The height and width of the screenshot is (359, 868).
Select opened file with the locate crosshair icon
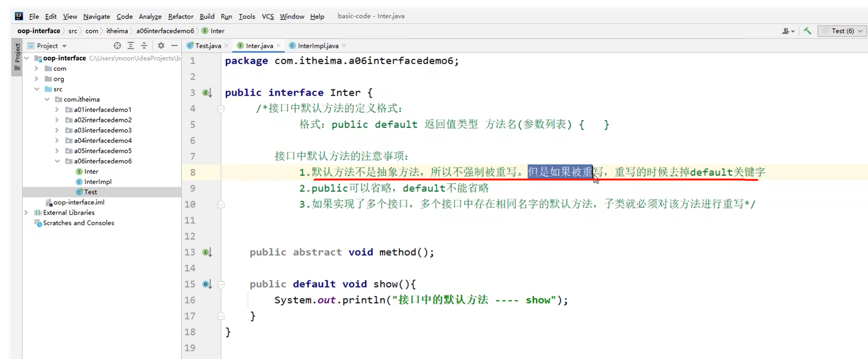[x=117, y=46]
